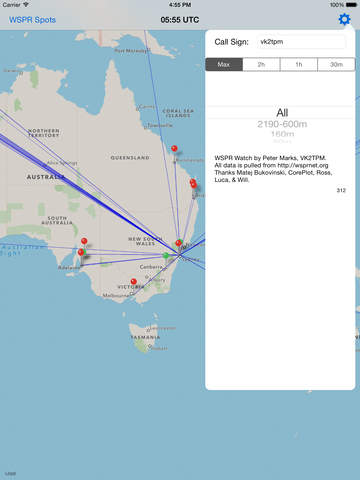Tap the Queensland label on the map
This screenshot has height=480, width=360.
(x=130, y=158)
